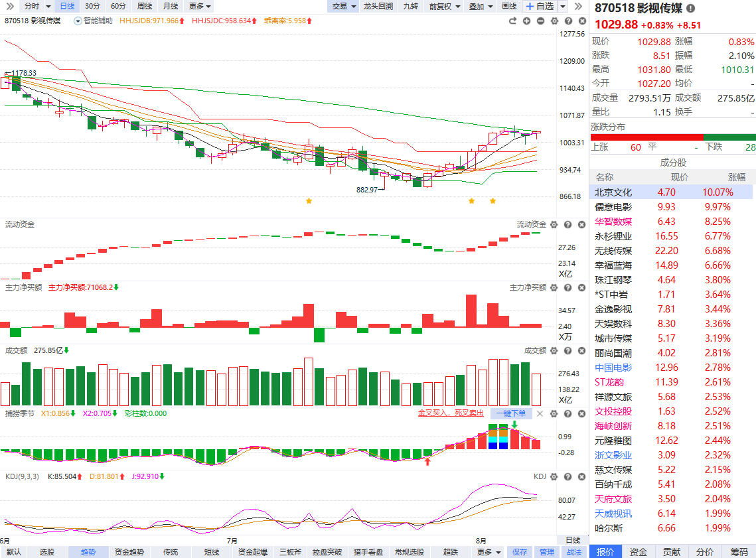This screenshot has height=558, width=756.
Task: Click the 金叉买入，死叉卖出 link
Action: (451, 413)
